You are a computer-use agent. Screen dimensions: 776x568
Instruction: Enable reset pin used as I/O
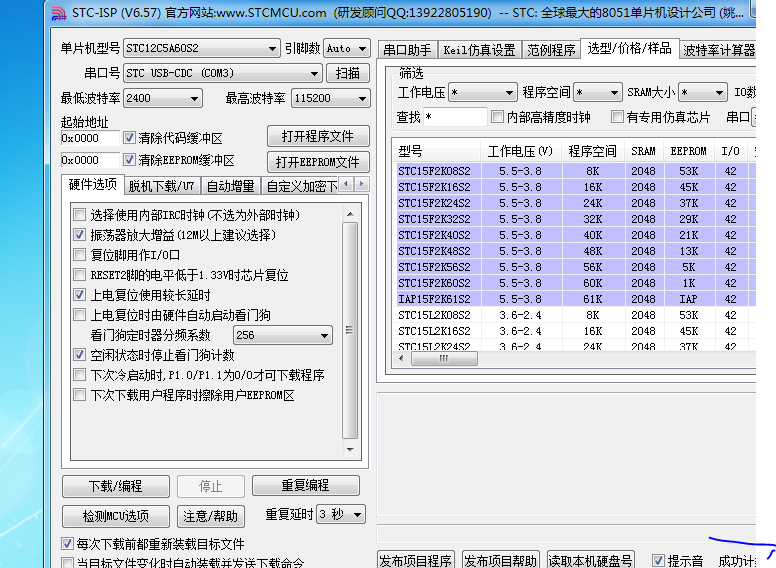point(79,255)
